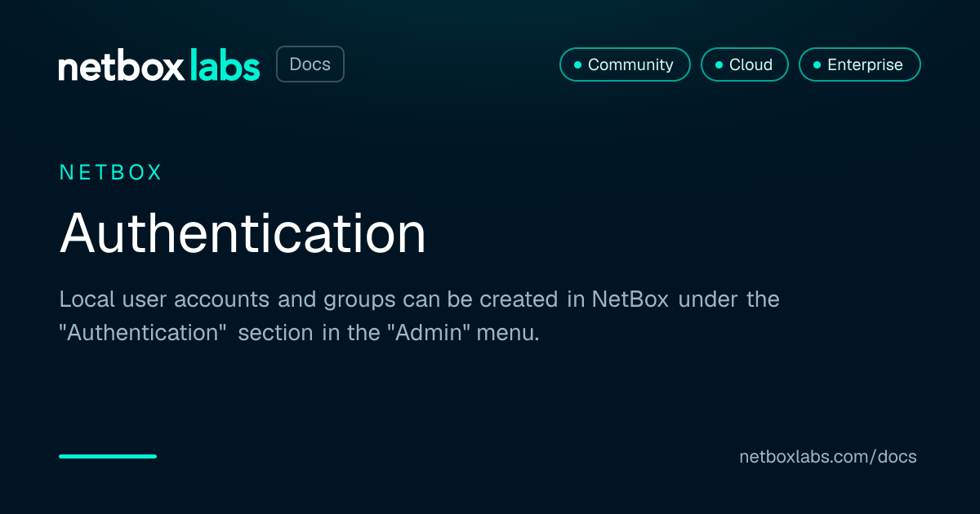Open the Docs badge

click(x=310, y=64)
